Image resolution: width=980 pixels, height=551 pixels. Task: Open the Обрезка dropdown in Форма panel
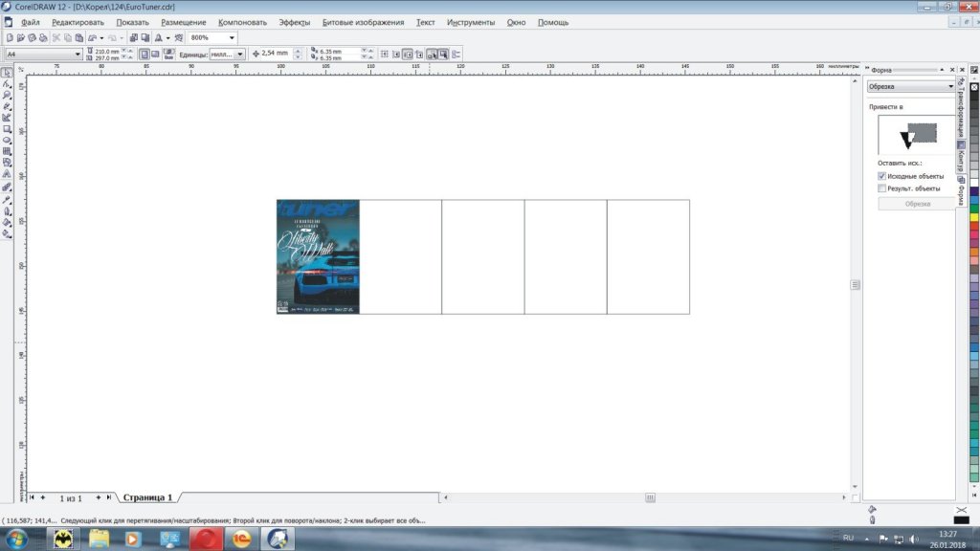point(950,86)
